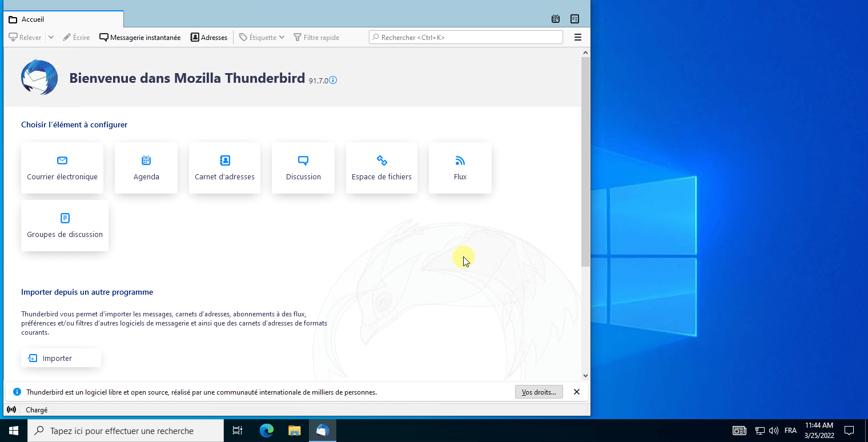The height and width of the screenshot is (442, 868).
Task: Open Carnet d'adresses setup card
Action: click(224, 168)
